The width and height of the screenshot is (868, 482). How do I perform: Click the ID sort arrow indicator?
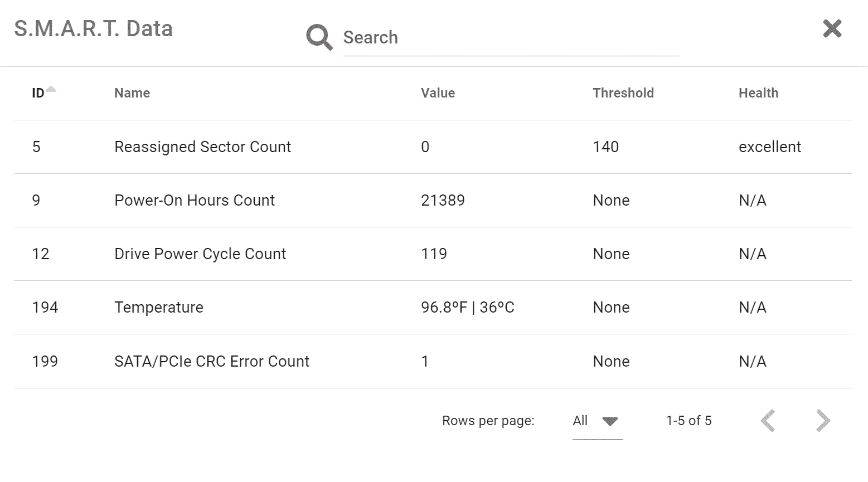pos(51,89)
